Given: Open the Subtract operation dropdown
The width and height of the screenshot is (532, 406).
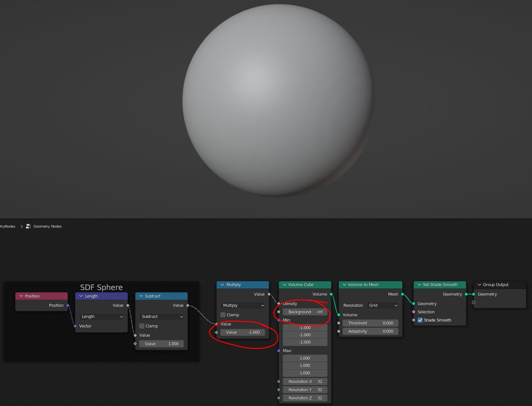Looking at the screenshot, I should 161,316.
